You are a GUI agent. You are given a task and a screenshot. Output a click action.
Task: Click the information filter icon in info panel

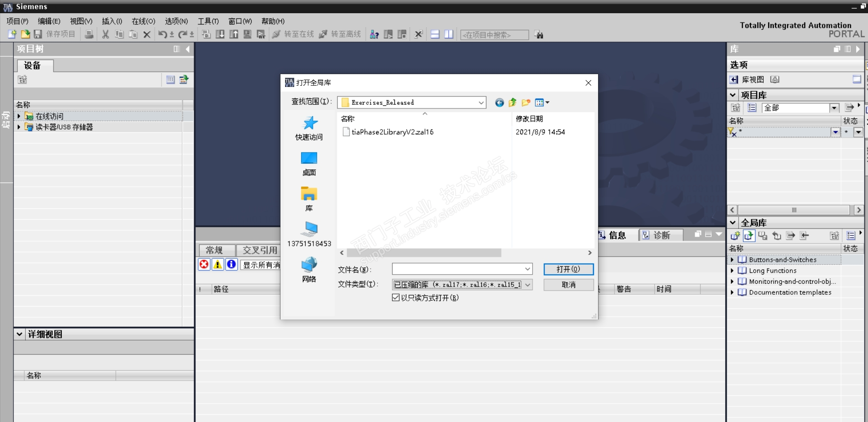(x=232, y=264)
